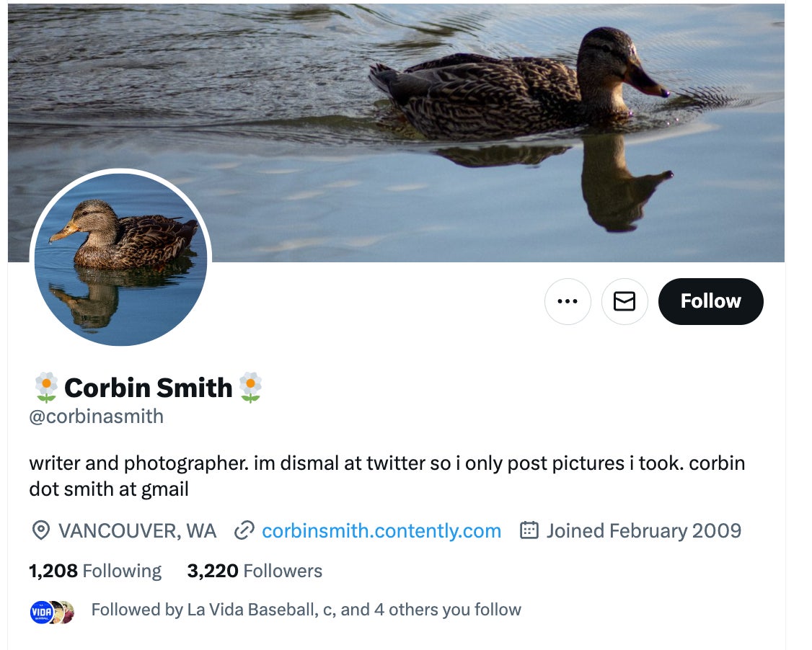The width and height of the screenshot is (812, 650).
Task: Click the location pin icon
Action: pyautogui.click(x=41, y=531)
